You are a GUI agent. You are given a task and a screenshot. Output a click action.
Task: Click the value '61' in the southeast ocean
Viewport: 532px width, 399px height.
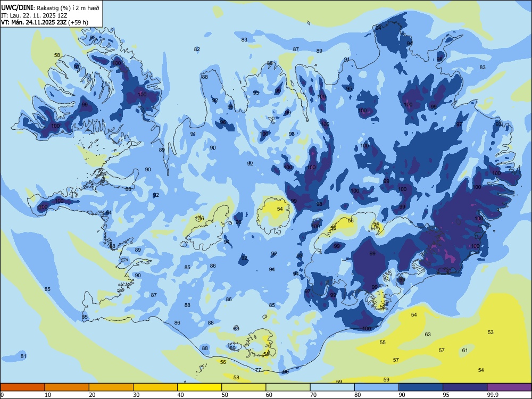[x=465, y=350]
